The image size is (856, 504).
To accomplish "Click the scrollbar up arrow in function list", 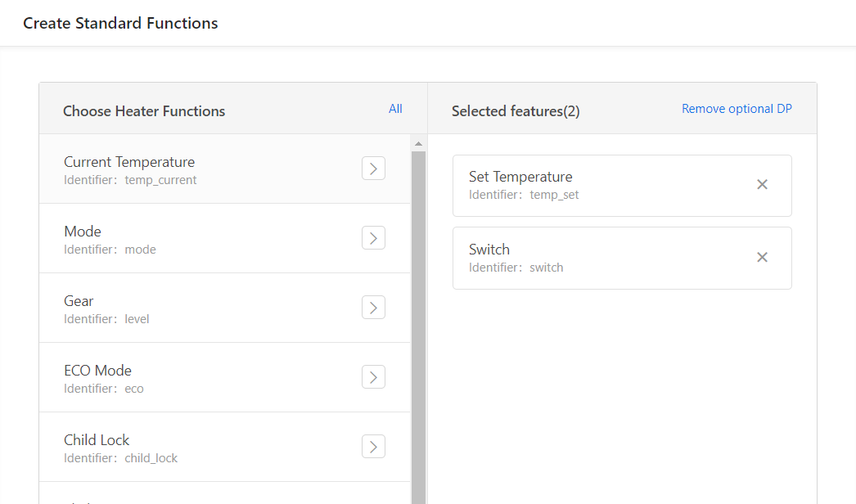I will point(419,144).
